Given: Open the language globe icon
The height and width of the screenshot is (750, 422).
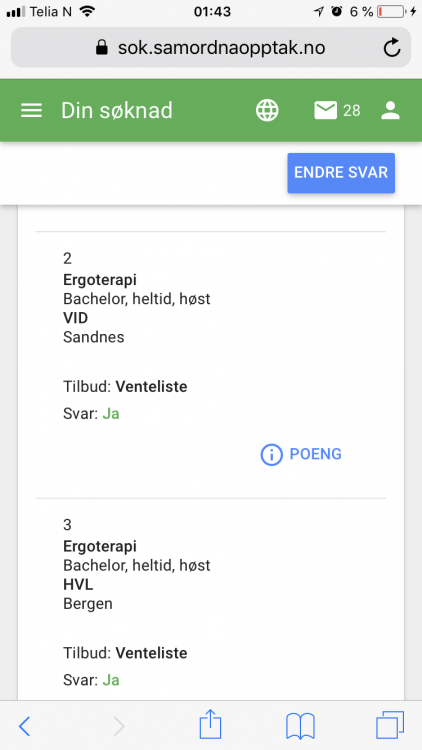Looking at the screenshot, I should 267,110.
